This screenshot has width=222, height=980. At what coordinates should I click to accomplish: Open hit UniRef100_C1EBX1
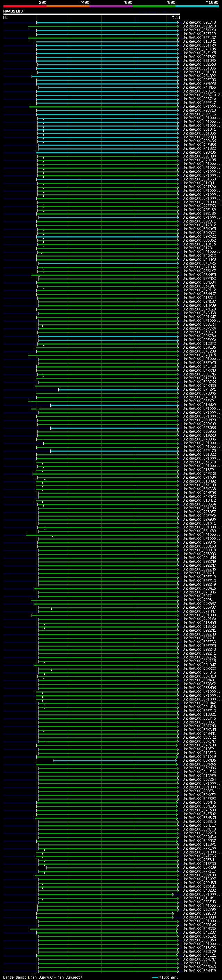pos(199,41)
